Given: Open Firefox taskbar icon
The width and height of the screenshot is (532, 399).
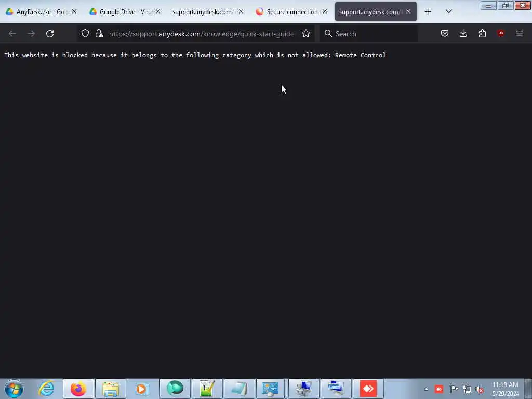Looking at the screenshot, I should pos(78,389).
